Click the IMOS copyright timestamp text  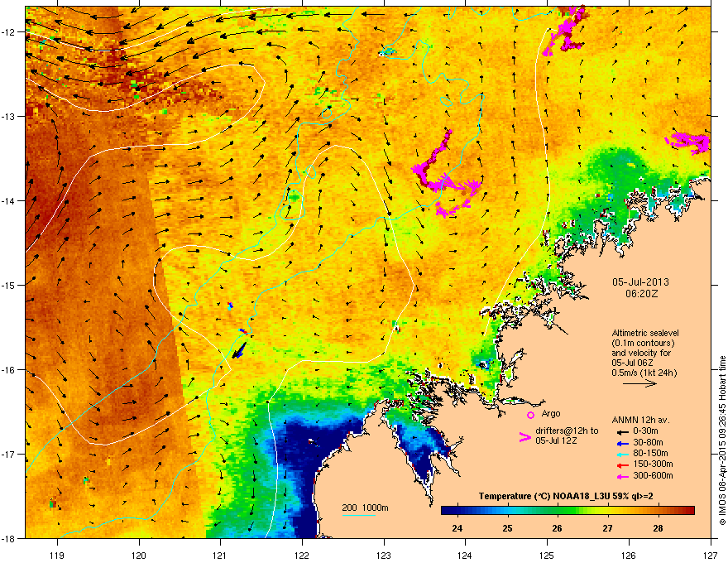[722, 440]
